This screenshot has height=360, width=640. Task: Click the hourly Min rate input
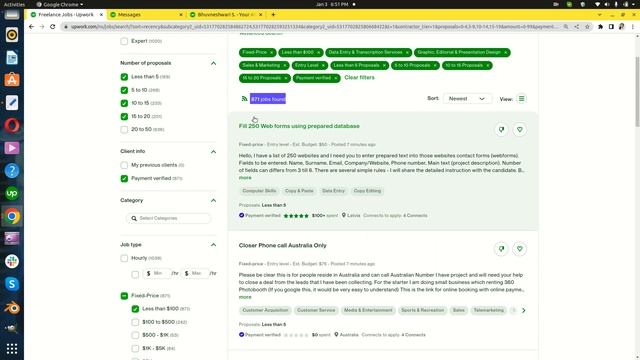coord(157,273)
